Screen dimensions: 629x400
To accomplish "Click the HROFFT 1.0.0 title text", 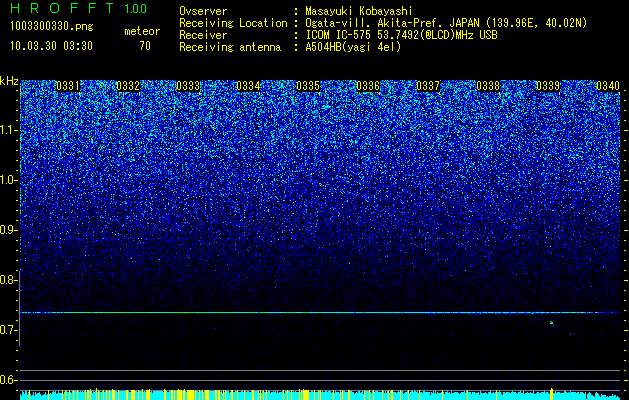I will [x=79, y=8].
